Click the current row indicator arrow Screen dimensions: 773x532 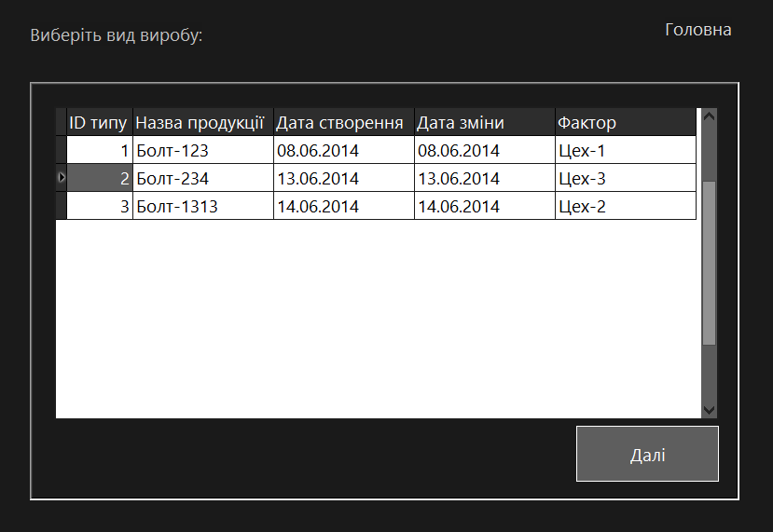[62, 177]
